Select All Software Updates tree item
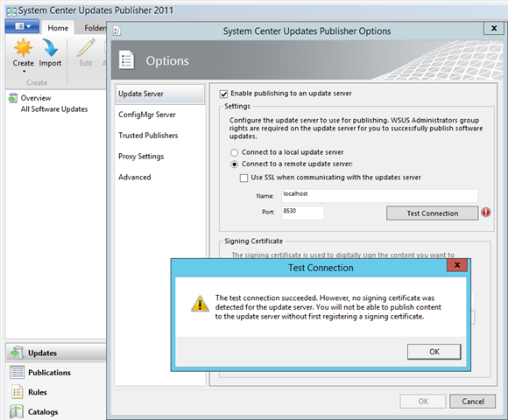Screen dimensions: 508x420 click(54, 109)
